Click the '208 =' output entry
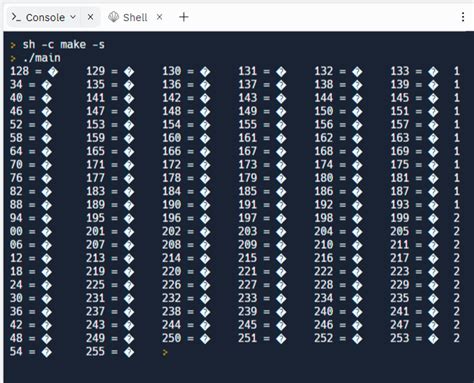This screenshot has height=383, width=474. (x=186, y=245)
